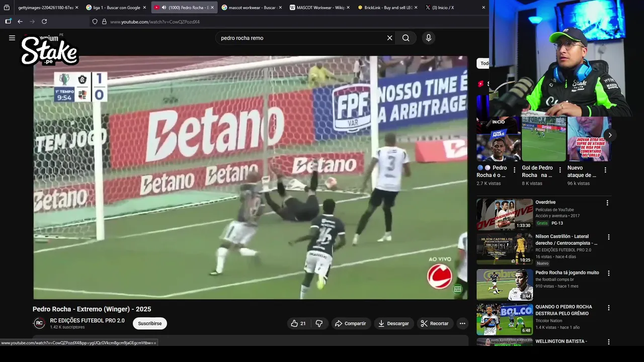The image size is (644, 362).
Task: Open Overdrive movie thumbnail
Action: click(x=505, y=214)
